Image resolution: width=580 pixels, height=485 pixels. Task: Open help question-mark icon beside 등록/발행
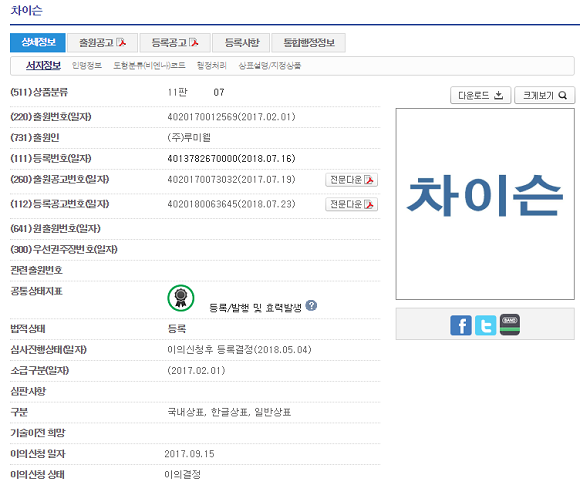[311, 306]
